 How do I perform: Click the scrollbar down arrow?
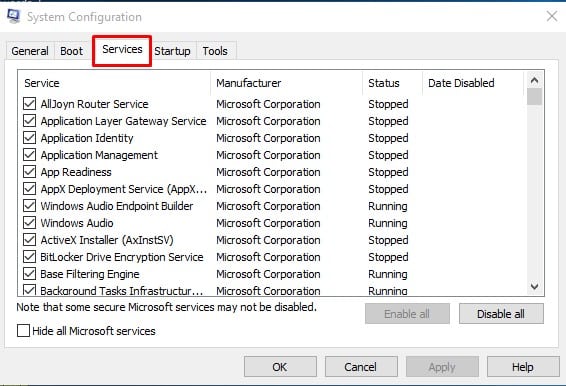point(534,286)
